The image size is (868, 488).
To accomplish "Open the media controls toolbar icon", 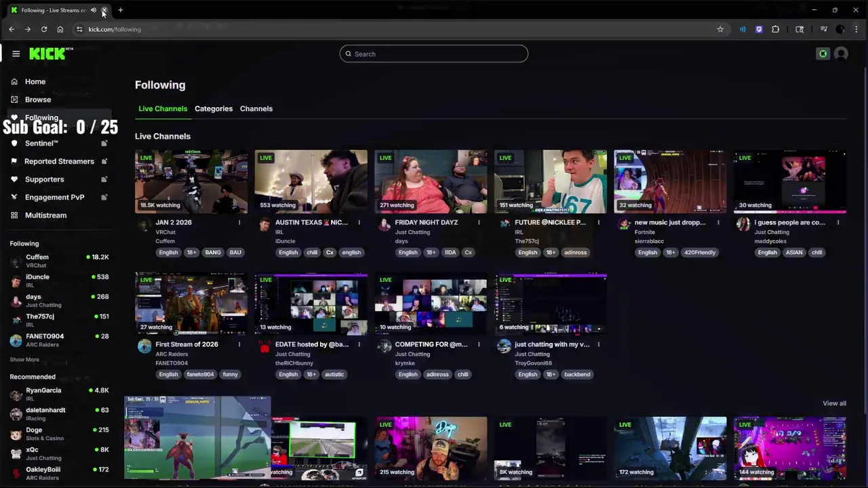I will [x=823, y=29].
